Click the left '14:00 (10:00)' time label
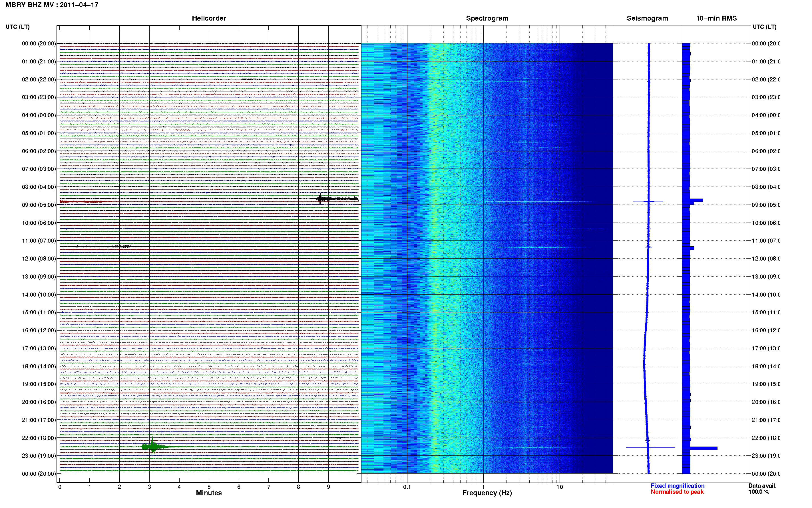Image resolution: width=812 pixels, height=508 pixels. pyautogui.click(x=39, y=295)
